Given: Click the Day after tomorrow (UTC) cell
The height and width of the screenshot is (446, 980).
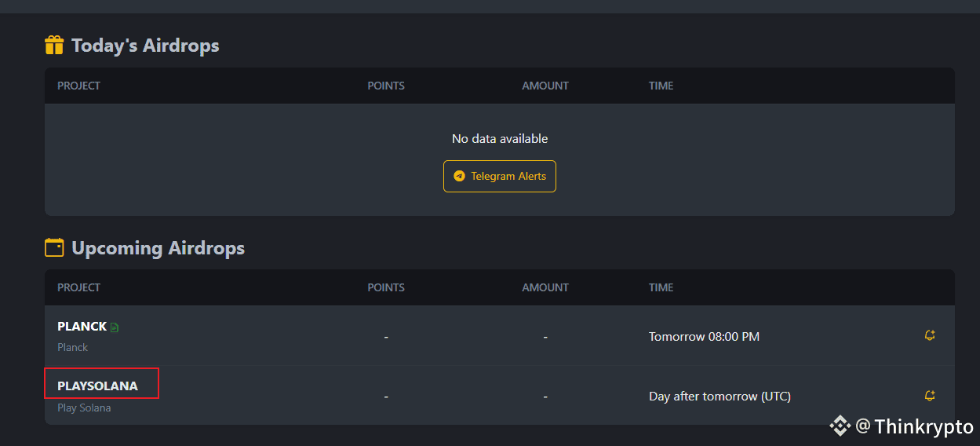Looking at the screenshot, I should [720, 397].
